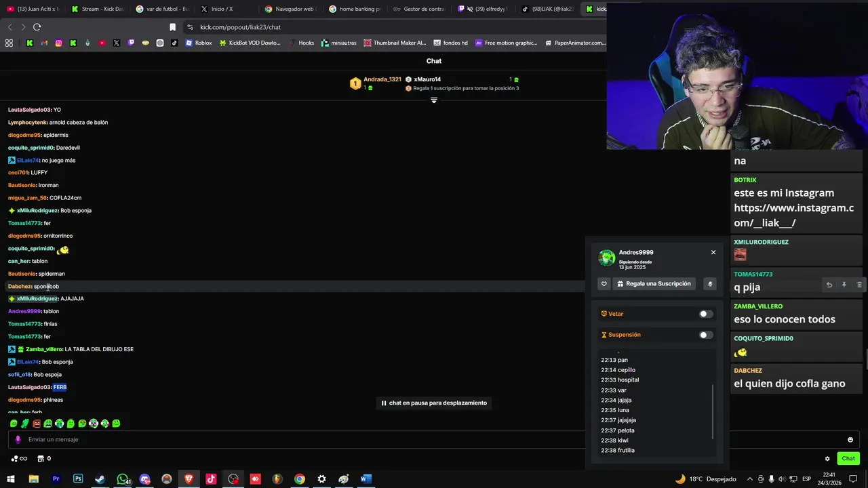The image size is (868, 488).
Task: Open the KickBot VOD Downloader bookmark
Action: click(x=250, y=43)
